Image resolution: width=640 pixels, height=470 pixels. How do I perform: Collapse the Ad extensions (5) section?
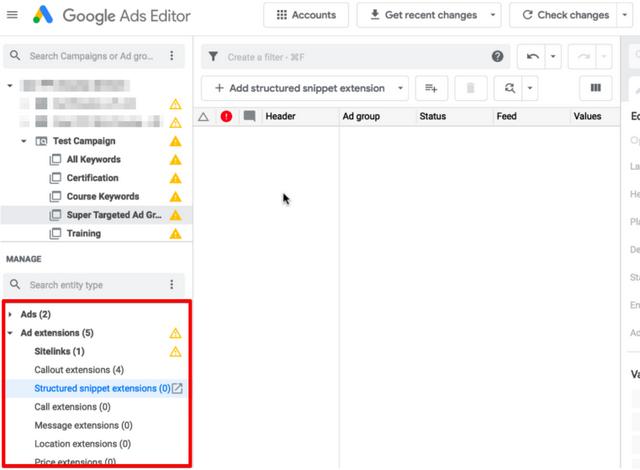pos(10,333)
